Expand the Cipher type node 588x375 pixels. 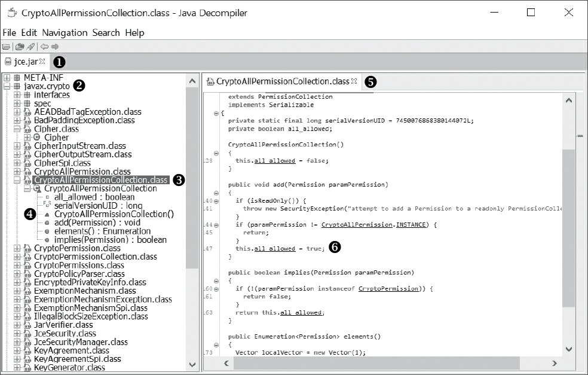(x=27, y=138)
